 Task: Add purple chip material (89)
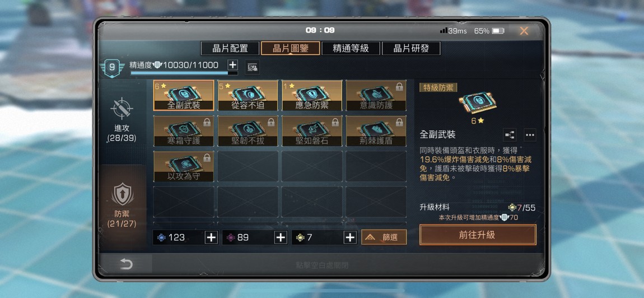click(281, 237)
